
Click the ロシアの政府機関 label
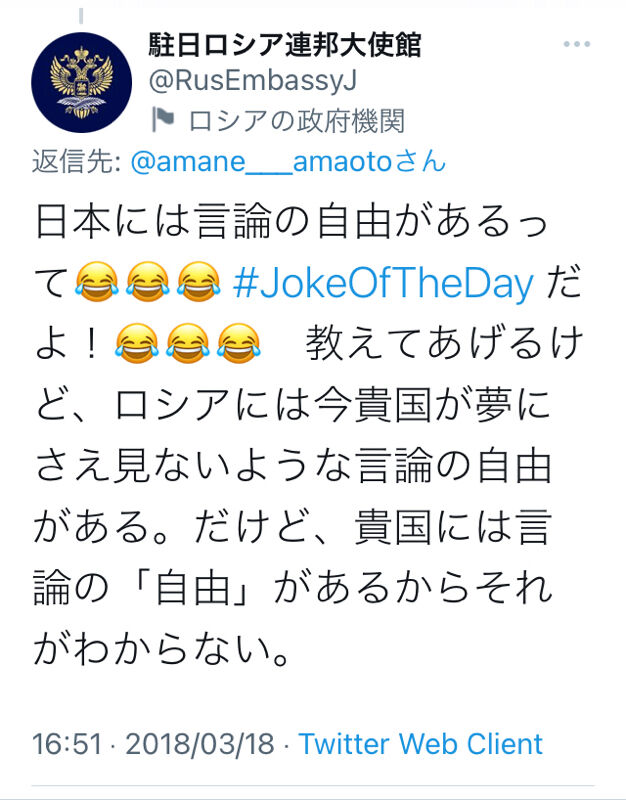[x=297, y=121]
